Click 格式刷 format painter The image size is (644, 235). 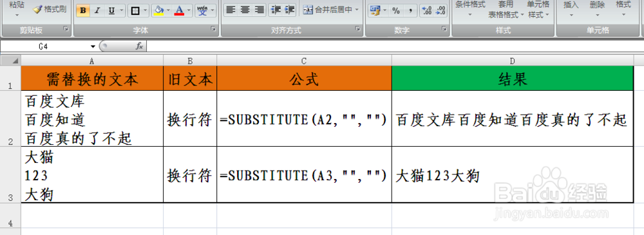click(x=50, y=9)
